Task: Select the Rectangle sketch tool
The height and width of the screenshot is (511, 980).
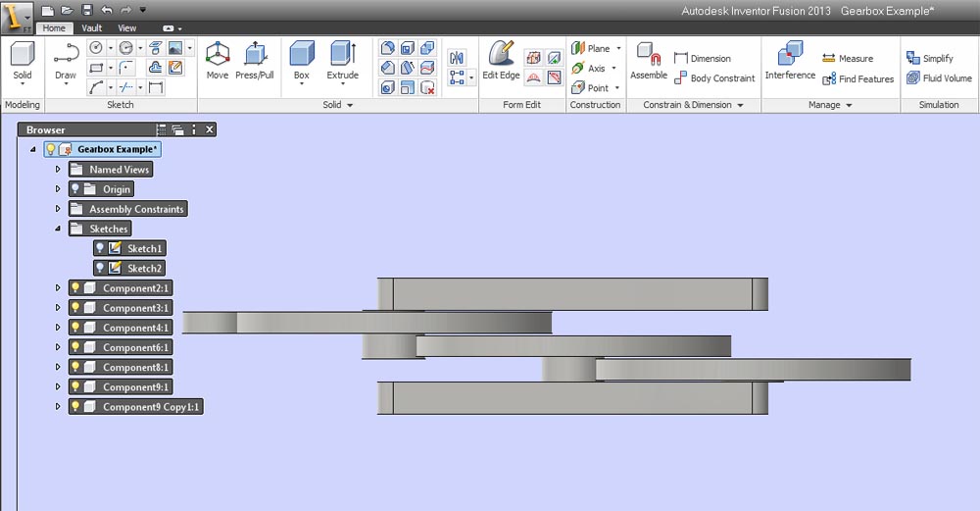Action: [x=96, y=68]
